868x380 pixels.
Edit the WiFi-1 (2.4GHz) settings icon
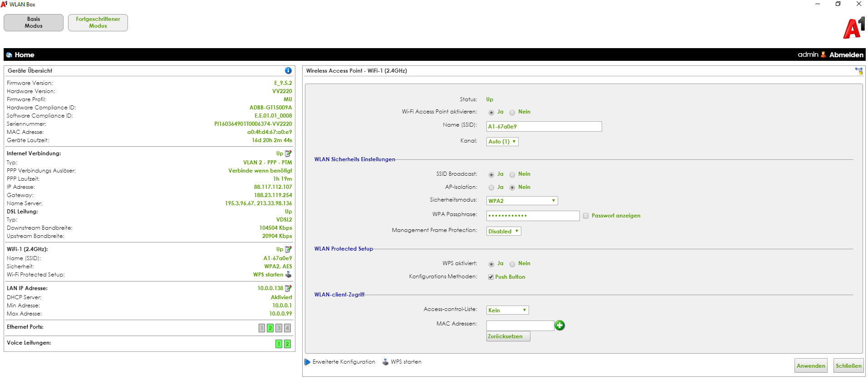pos(288,249)
